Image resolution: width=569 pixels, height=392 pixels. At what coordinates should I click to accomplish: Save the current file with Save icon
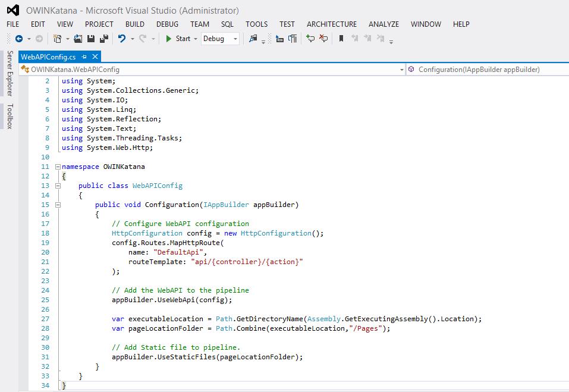click(91, 39)
